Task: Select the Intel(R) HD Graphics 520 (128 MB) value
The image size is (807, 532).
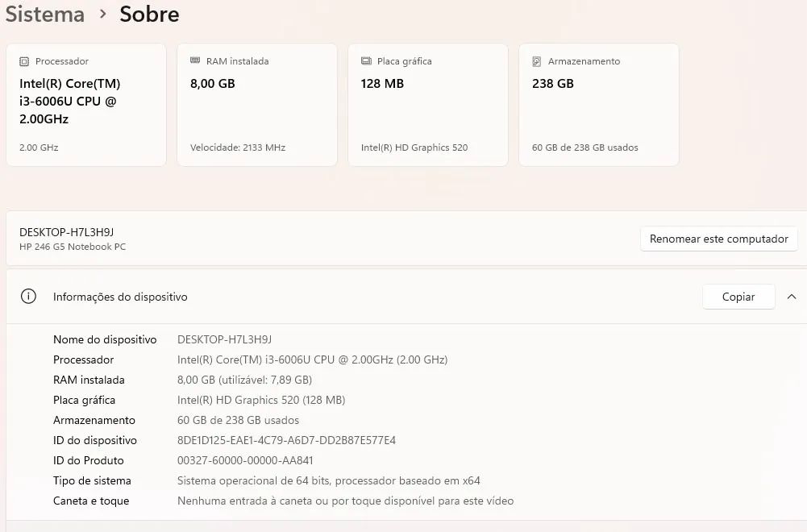Action: 261,401
